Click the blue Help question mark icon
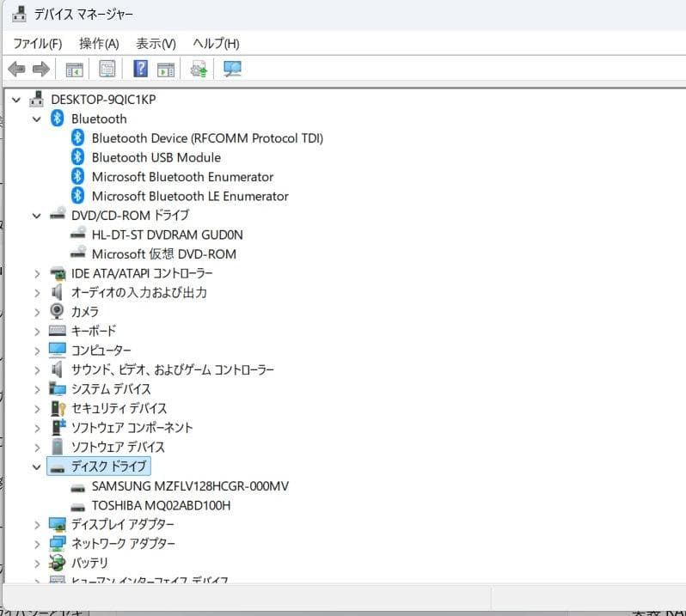The image size is (686, 616). click(x=140, y=69)
